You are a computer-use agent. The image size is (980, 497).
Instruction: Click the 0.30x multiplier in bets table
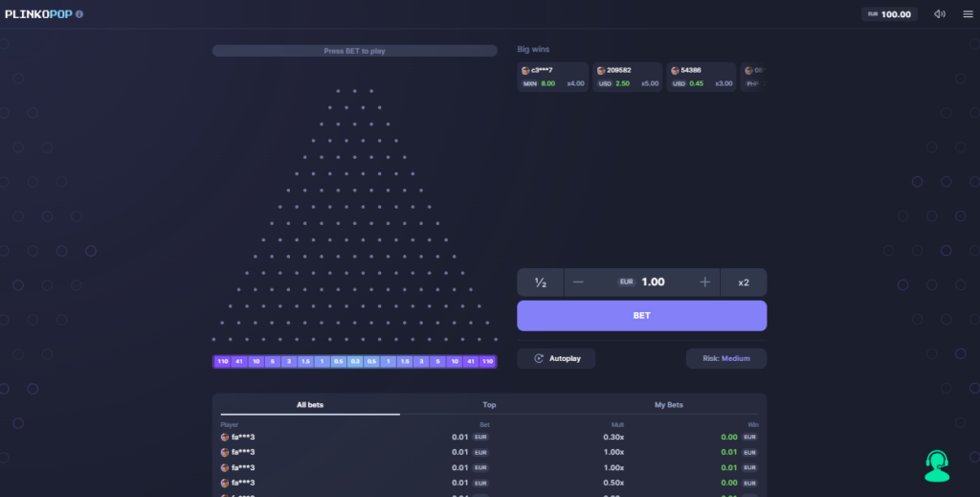pos(613,437)
